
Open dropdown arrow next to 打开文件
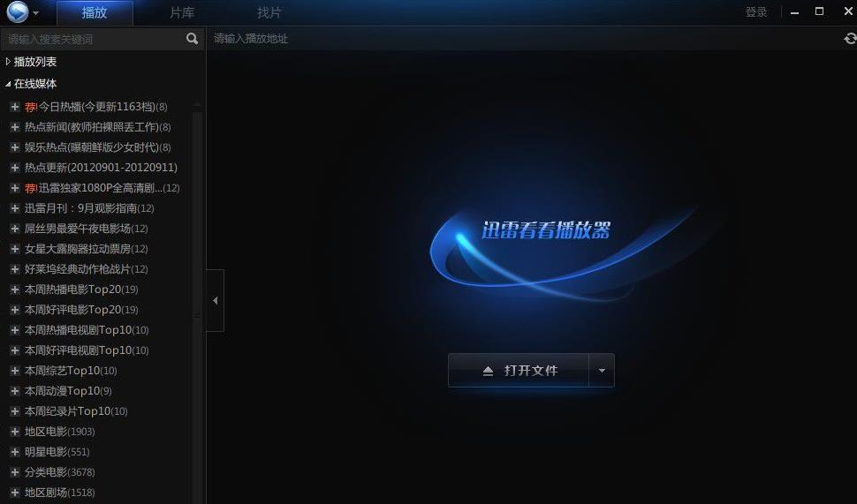602,370
